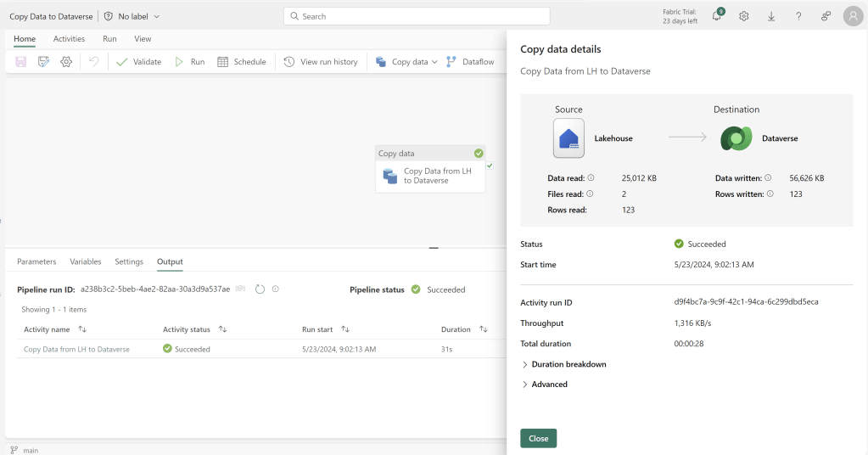Click the Close button in details panel
The height and width of the screenshot is (455, 868).
[538, 438]
